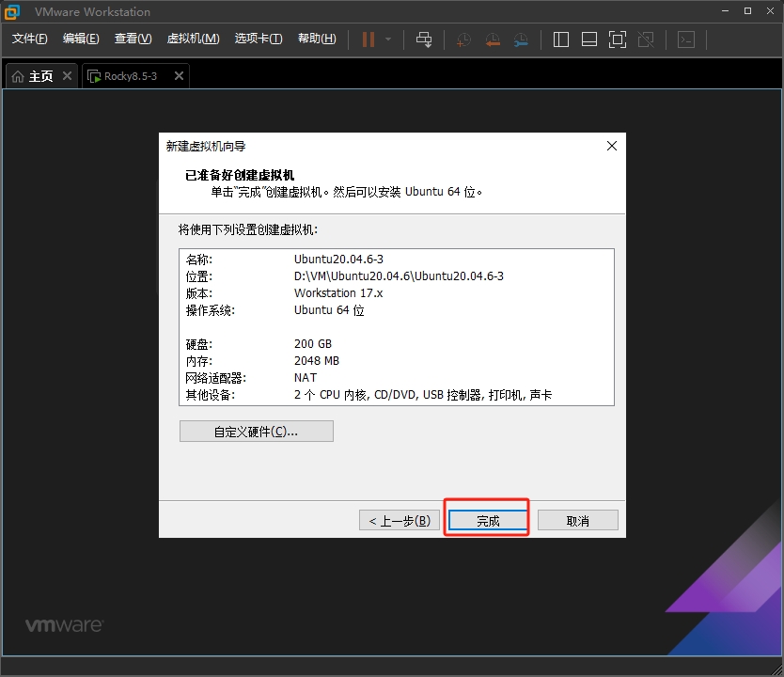Open the 帮助(H) menu
The width and height of the screenshot is (784, 677).
[x=317, y=39]
